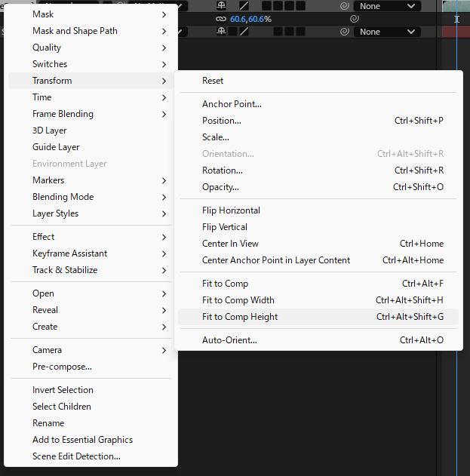Expand the Mask submenu arrow
This screenshot has width=470, height=476.
tap(164, 14)
